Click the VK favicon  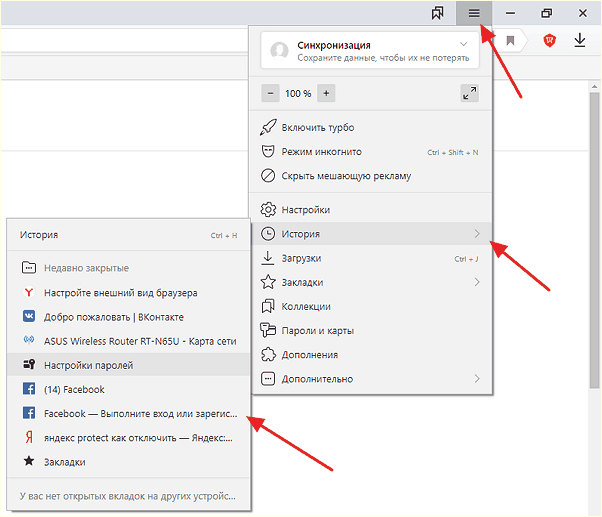(x=29, y=317)
